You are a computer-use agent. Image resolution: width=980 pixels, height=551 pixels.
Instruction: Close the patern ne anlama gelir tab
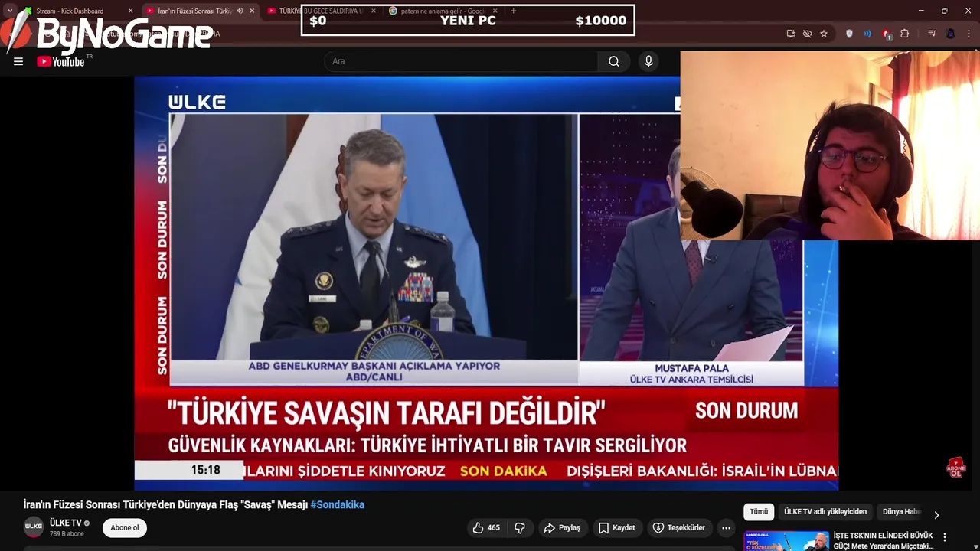[x=495, y=11]
